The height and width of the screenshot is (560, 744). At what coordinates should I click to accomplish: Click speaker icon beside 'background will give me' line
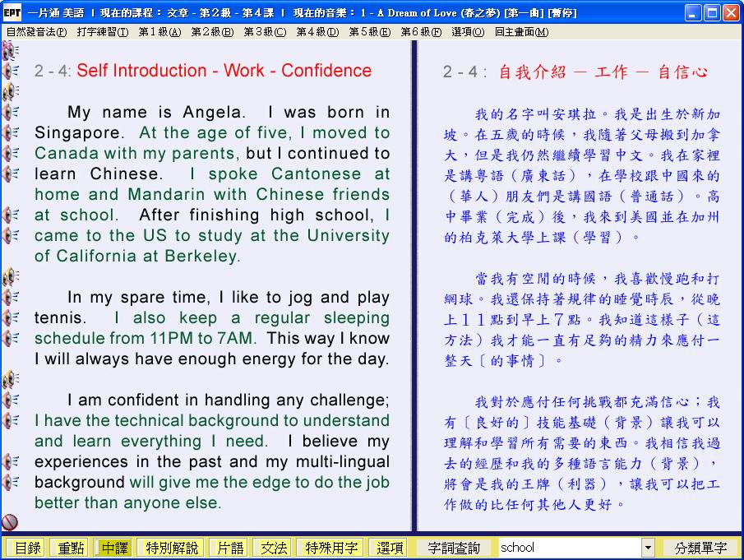click(10, 482)
